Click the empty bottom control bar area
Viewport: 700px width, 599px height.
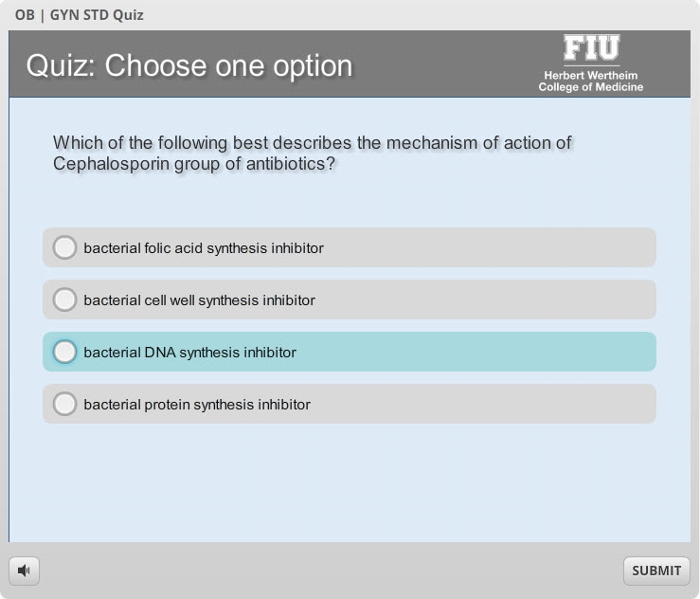click(x=332, y=570)
